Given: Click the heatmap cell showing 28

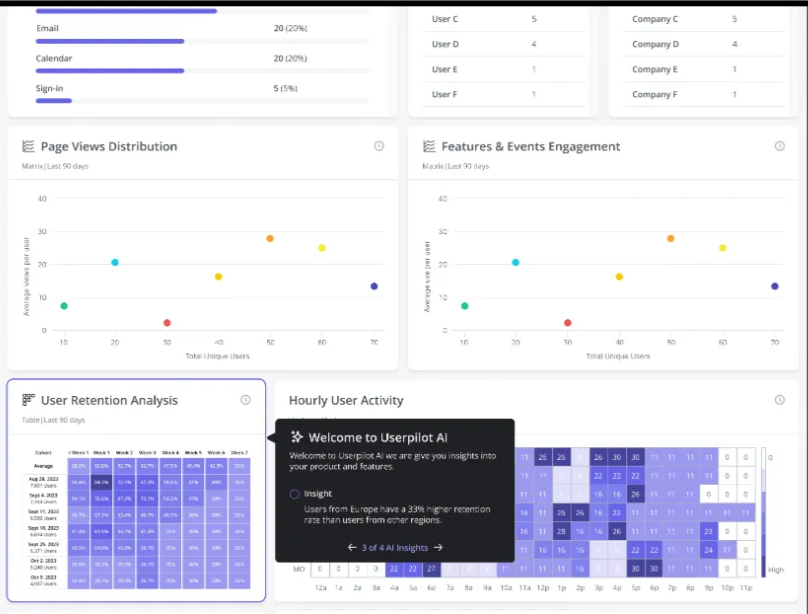Looking at the screenshot, I should point(561,531).
